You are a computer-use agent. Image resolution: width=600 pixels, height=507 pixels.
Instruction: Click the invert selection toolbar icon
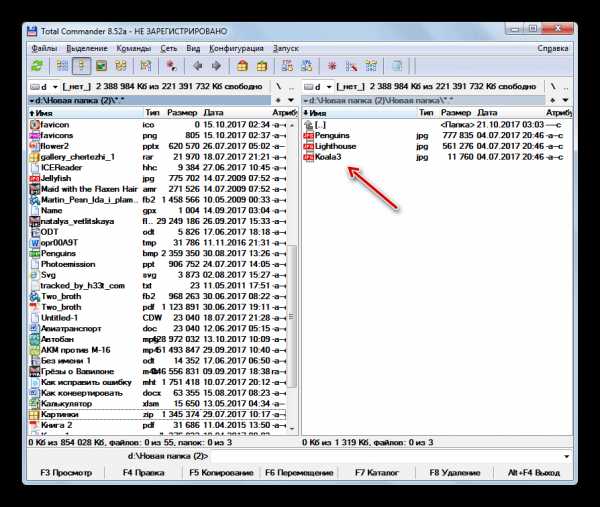[x=146, y=66]
